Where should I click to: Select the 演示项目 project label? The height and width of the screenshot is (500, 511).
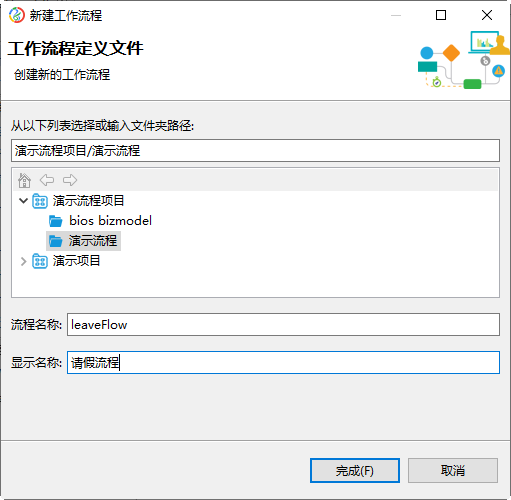pyautogui.click(x=76, y=261)
